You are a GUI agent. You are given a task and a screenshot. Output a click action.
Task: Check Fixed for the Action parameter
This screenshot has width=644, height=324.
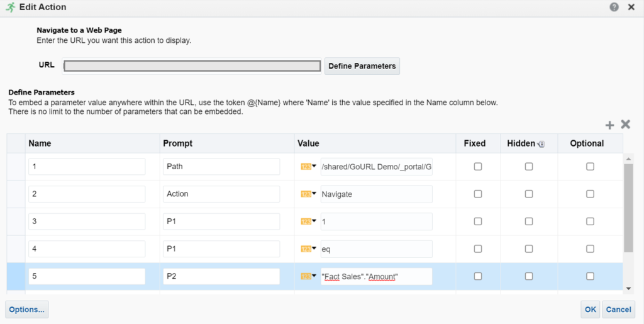point(478,194)
